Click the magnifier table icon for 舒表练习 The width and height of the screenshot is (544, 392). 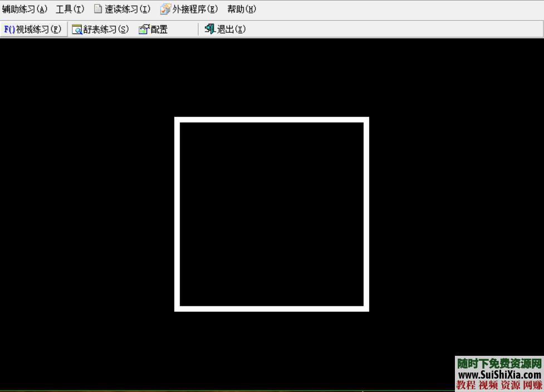click(77, 30)
